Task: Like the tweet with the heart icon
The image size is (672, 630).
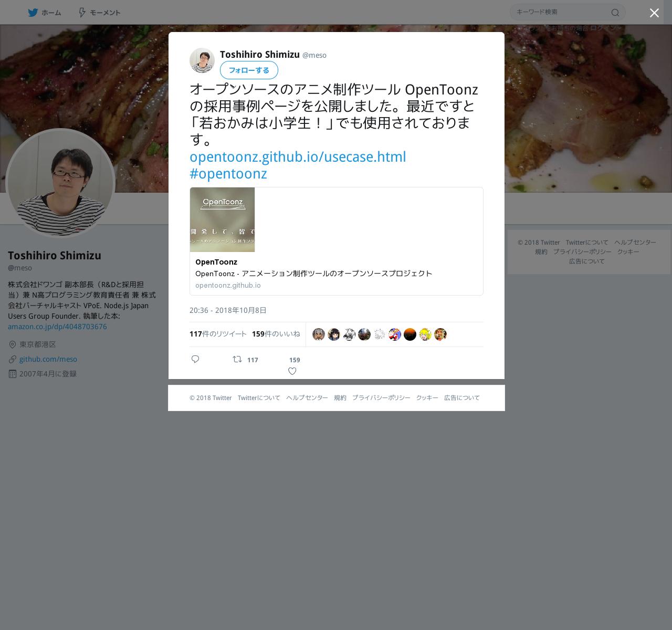Action: (292, 371)
